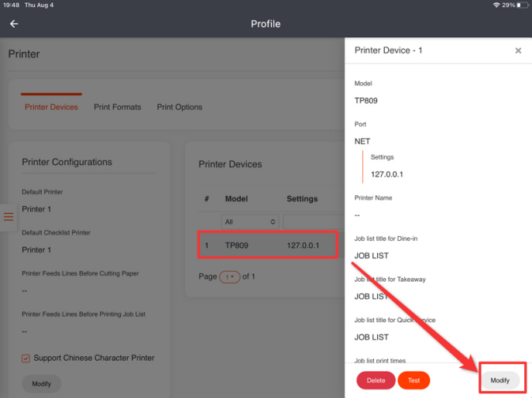The image size is (532, 398).
Task: Toggle Support Chinese Character Printer checkbox
Action: (26, 359)
